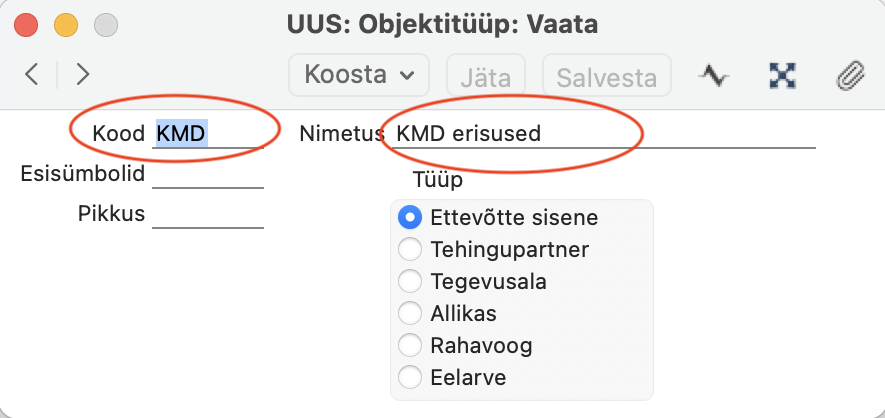Close the window with the red button
Viewport: 885px width, 418px height.
pyautogui.click(x=26, y=25)
